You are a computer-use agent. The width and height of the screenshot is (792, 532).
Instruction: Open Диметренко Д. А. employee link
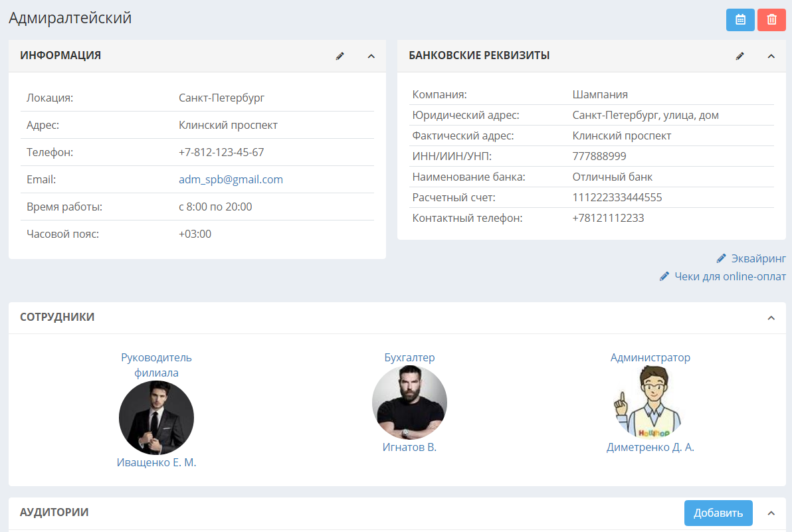click(650, 447)
